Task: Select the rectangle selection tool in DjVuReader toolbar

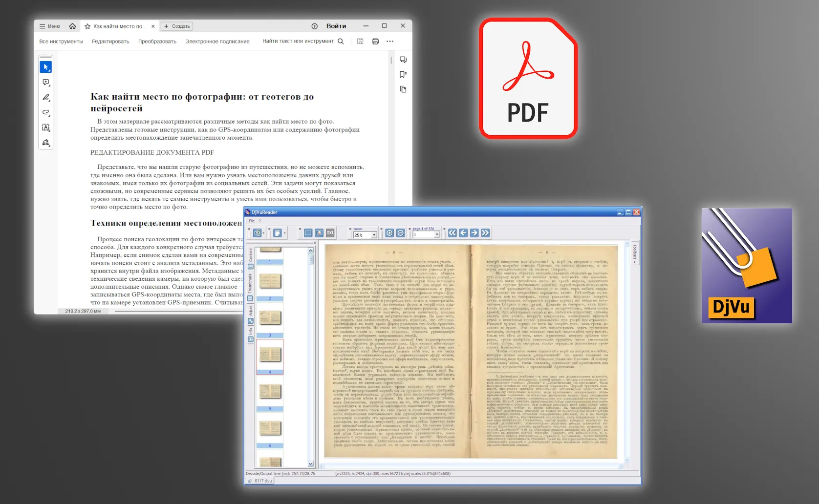Action: pos(309,233)
